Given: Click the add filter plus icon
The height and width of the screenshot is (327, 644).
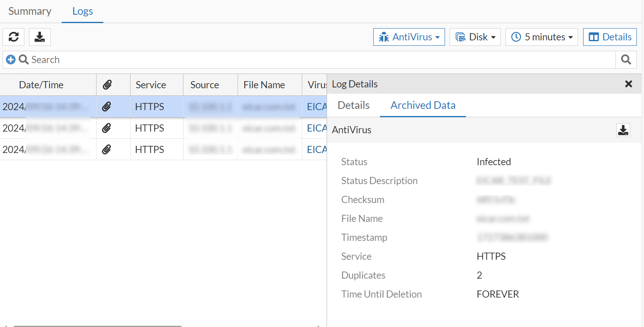Looking at the screenshot, I should click(x=10, y=60).
